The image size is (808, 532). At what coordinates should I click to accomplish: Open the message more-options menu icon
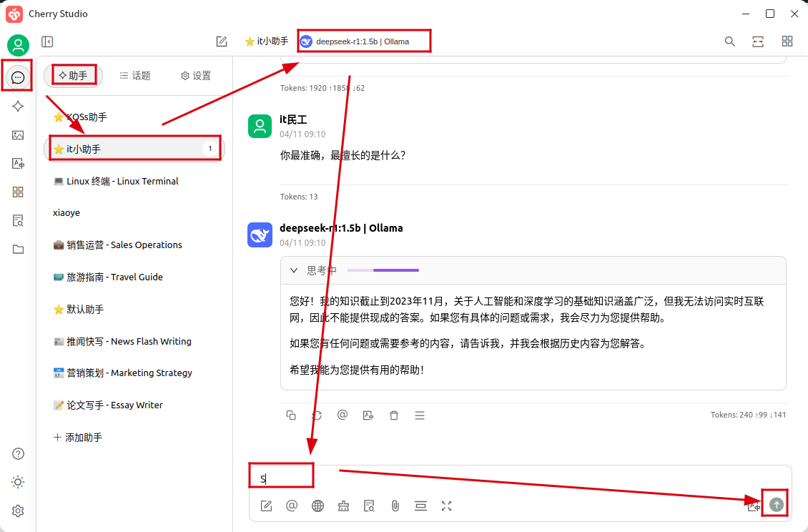[420, 415]
